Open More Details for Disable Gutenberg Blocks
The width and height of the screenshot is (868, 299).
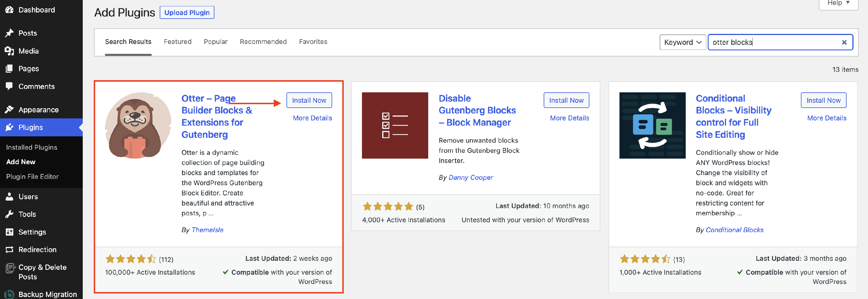click(x=569, y=118)
